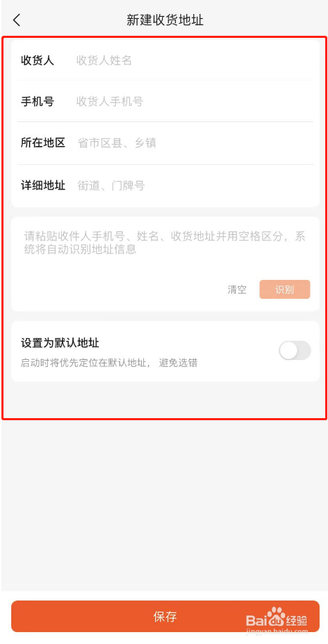Click the 设置为默认地址 heading text
This screenshot has width=328, height=644.
[60, 342]
